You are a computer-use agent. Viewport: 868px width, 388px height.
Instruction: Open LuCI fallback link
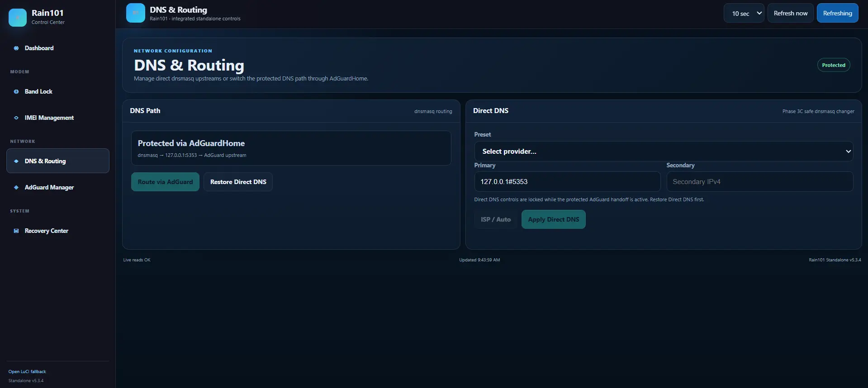point(27,372)
